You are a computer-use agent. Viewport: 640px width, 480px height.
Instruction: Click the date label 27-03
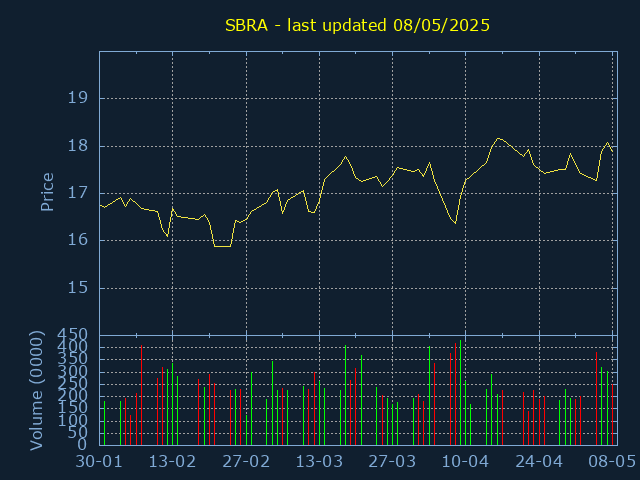392,462
